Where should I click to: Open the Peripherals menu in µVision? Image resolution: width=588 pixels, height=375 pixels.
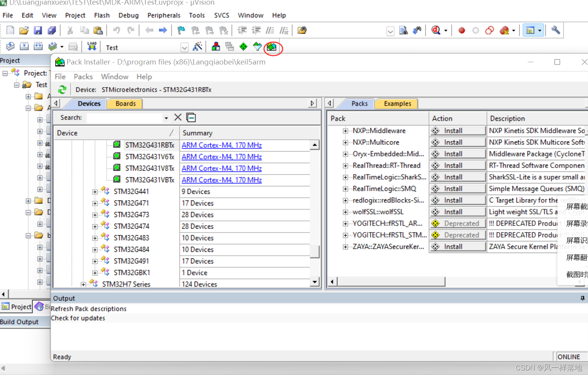(164, 15)
